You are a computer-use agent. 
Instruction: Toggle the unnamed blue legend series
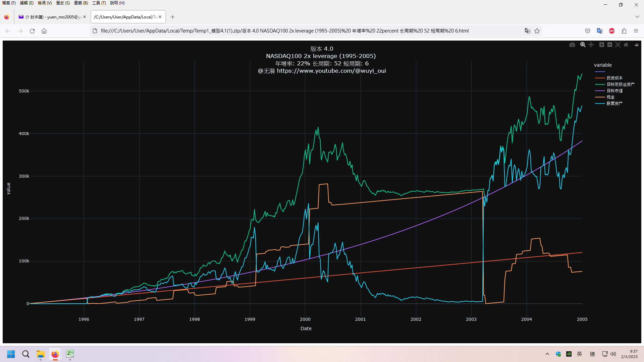[600, 72]
